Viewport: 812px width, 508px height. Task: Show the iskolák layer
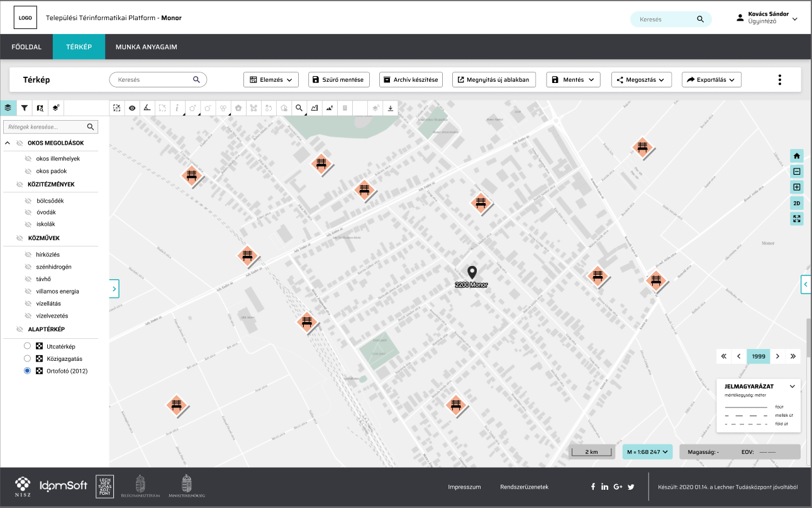28,224
